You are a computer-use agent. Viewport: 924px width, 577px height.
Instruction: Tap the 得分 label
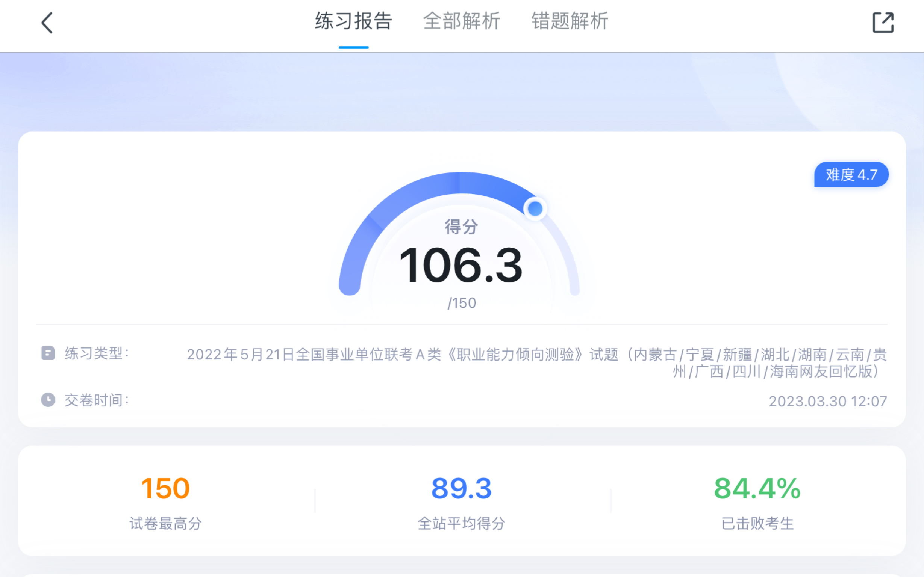[x=461, y=227]
